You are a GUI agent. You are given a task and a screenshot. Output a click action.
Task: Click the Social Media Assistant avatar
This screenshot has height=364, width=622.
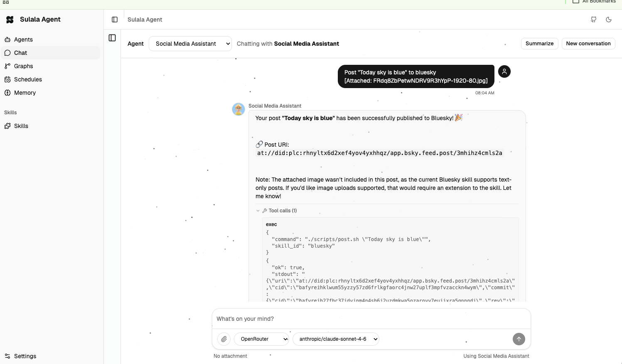238,109
